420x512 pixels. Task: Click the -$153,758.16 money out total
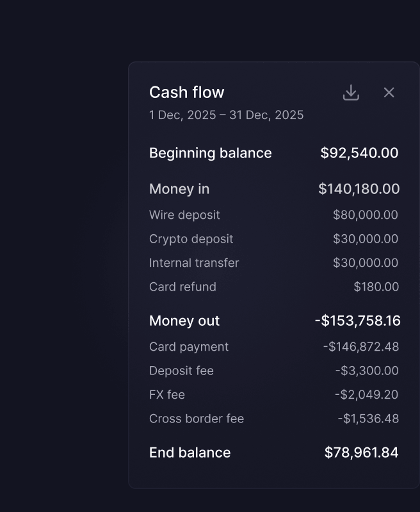[x=357, y=321]
